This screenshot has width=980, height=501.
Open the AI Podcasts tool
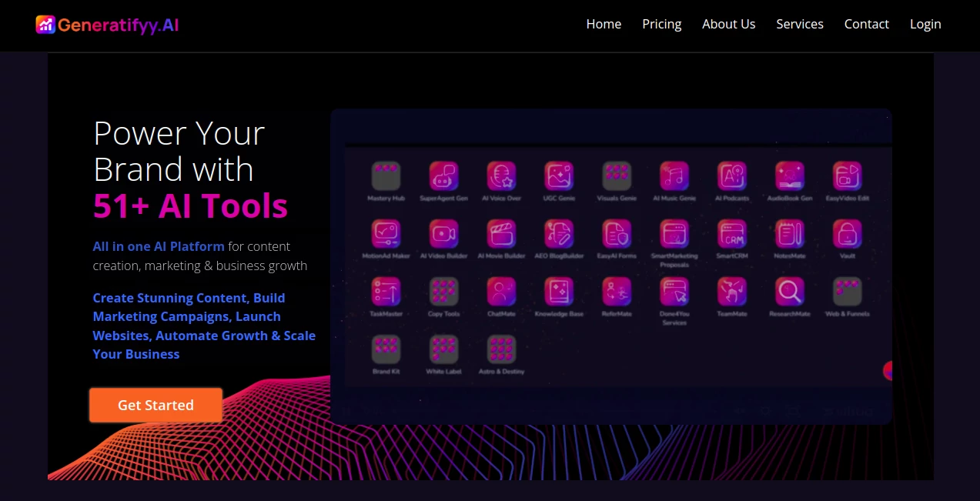pyautogui.click(x=731, y=175)
